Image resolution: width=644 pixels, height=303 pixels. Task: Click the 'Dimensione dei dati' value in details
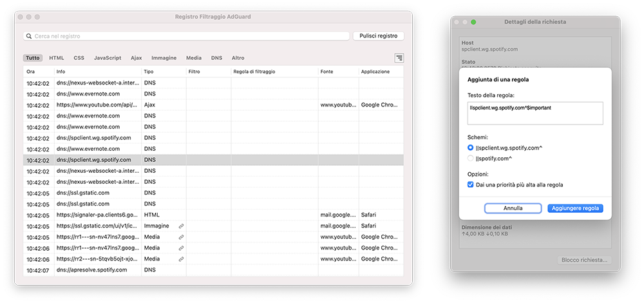point(485,233)
